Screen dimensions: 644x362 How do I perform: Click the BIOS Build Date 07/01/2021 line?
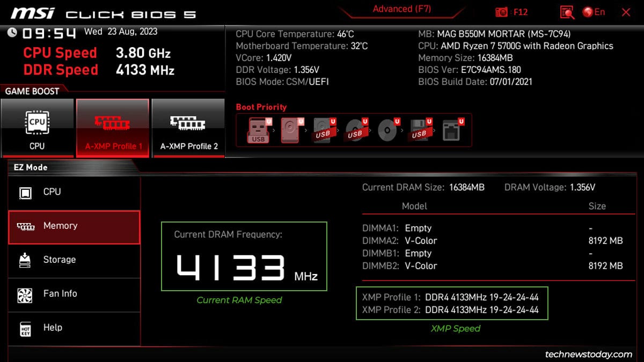click(475, 82)
